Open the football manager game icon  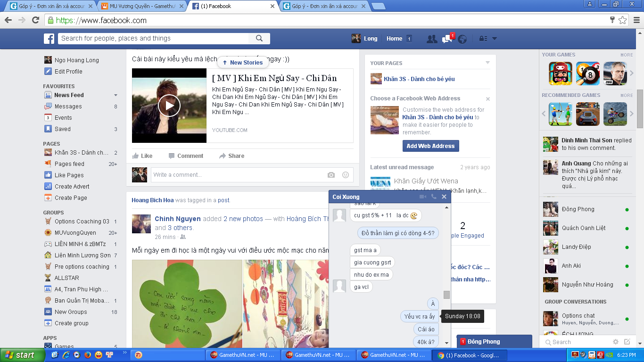(x=615, y=74)
